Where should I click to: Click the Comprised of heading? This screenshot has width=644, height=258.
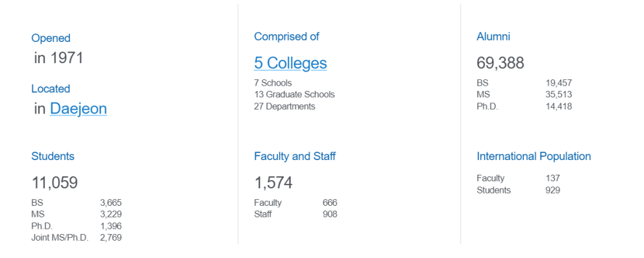(x=287, y=37)
